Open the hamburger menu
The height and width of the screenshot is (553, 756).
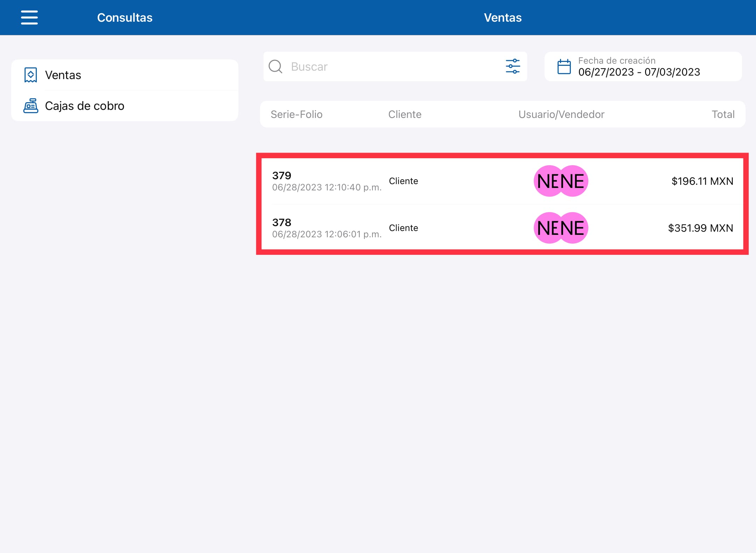coord(29,17)
